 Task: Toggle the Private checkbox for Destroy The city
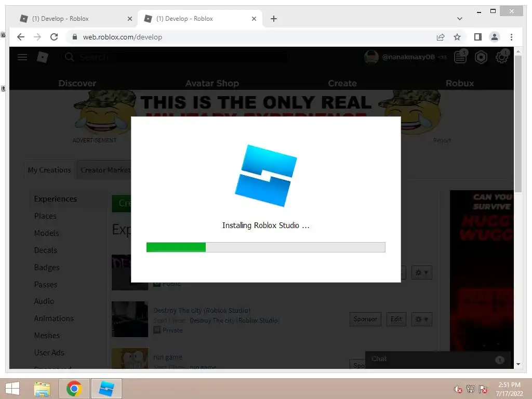(156, 330)
